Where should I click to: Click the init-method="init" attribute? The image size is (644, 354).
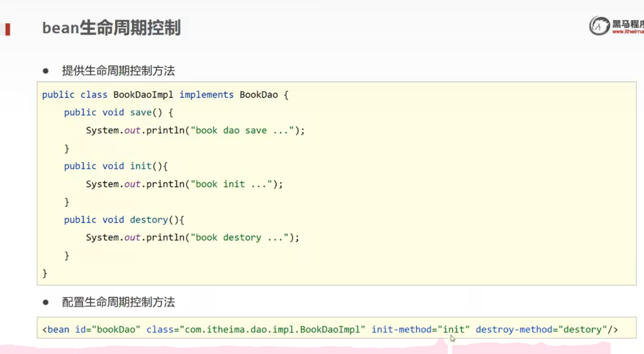click(x=421, y=329)
